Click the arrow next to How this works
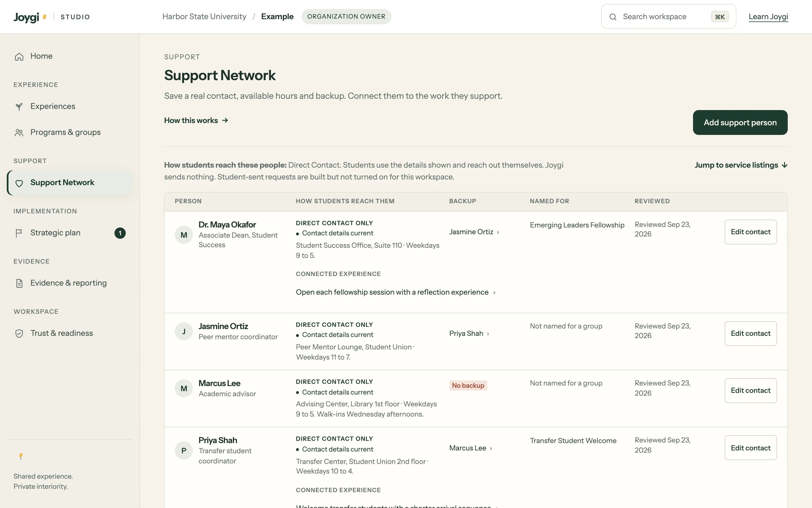The width and height of the screenshot is (812, 508). [x=225, y=120]
